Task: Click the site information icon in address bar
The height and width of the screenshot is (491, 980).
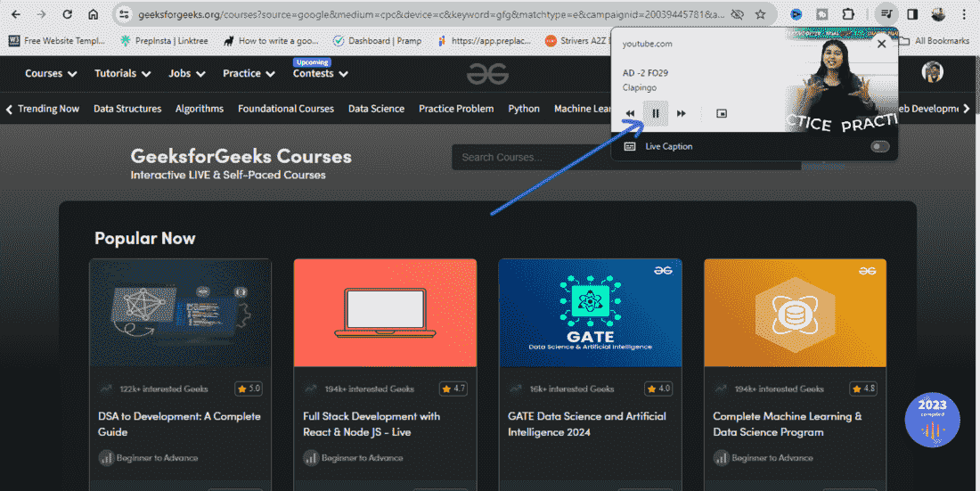Action: click(125, 14)
